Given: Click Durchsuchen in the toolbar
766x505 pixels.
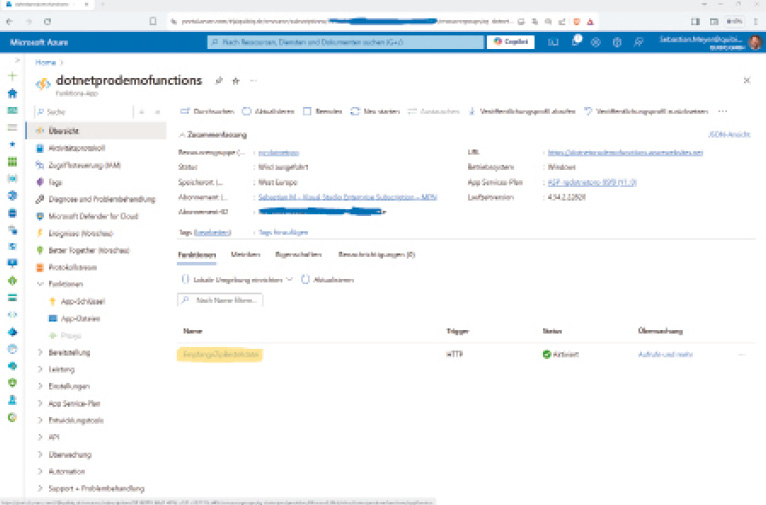Looking at the screenshot, I should pos(207,111).
